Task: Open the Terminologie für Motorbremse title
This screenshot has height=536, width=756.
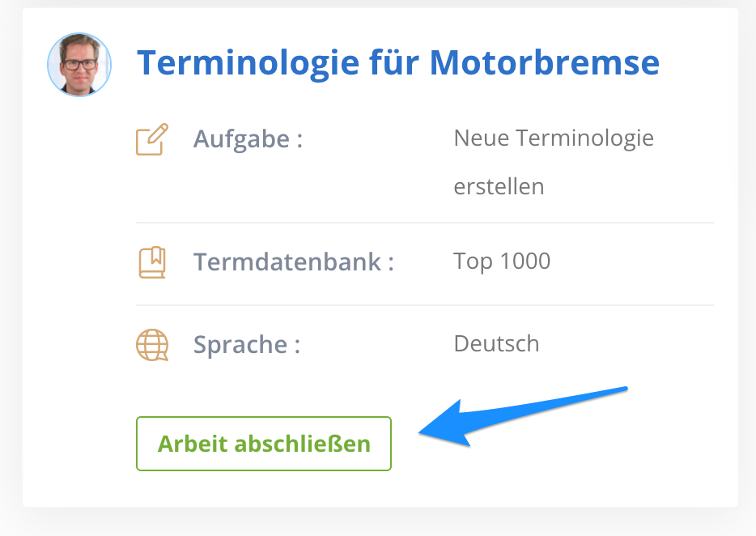Action: tap(398, 62)
